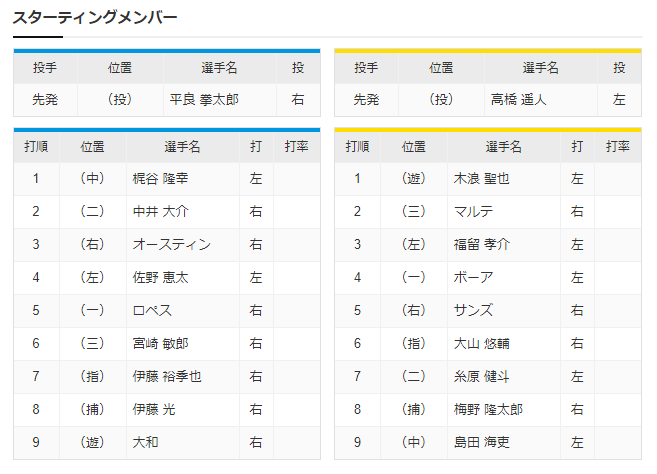Viewport: 657px width, 474px height.
Task: Open player サンズ
Action: [473, 311]
